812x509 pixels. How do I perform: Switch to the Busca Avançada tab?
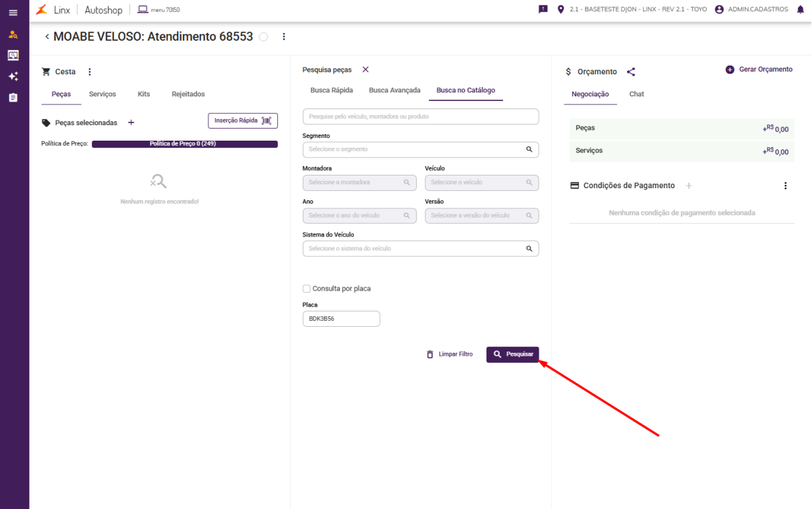pos(395,90)
